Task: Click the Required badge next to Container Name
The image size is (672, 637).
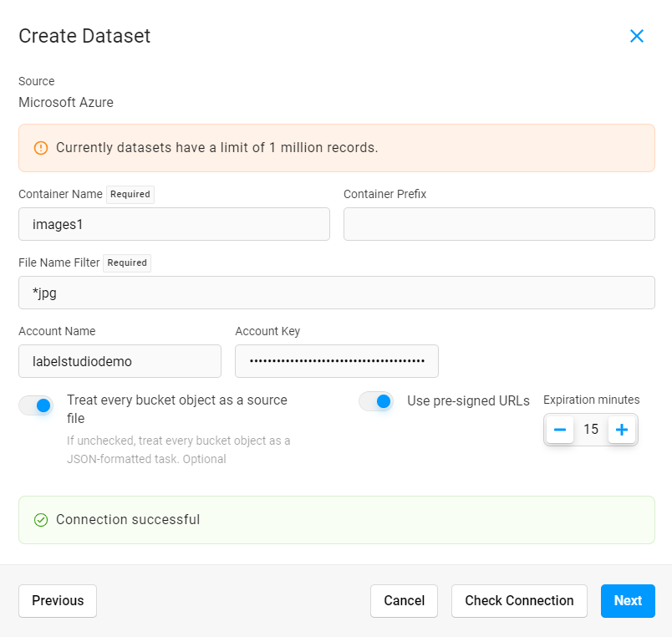Action: pyautogui.click(x=130, y=194)
